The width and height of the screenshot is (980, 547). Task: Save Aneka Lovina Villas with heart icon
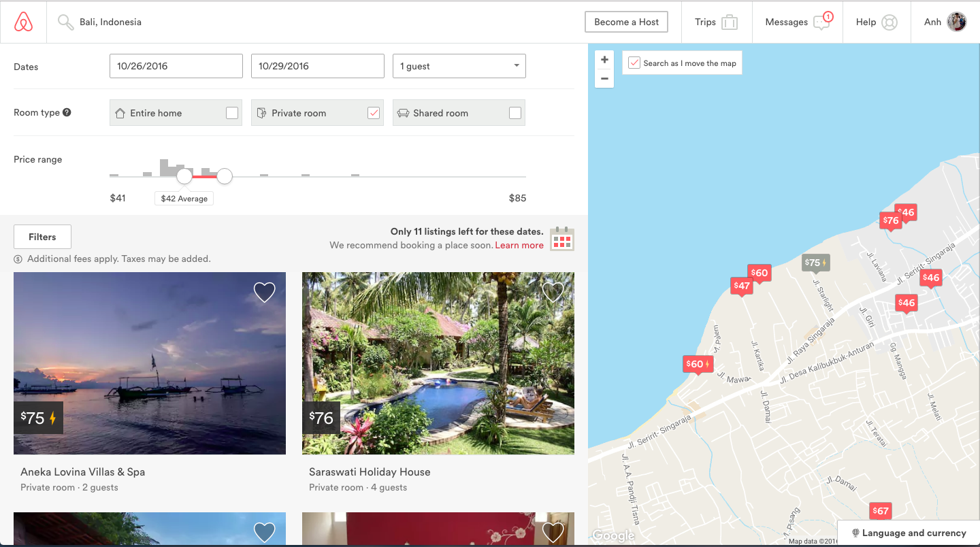(264, 292)
